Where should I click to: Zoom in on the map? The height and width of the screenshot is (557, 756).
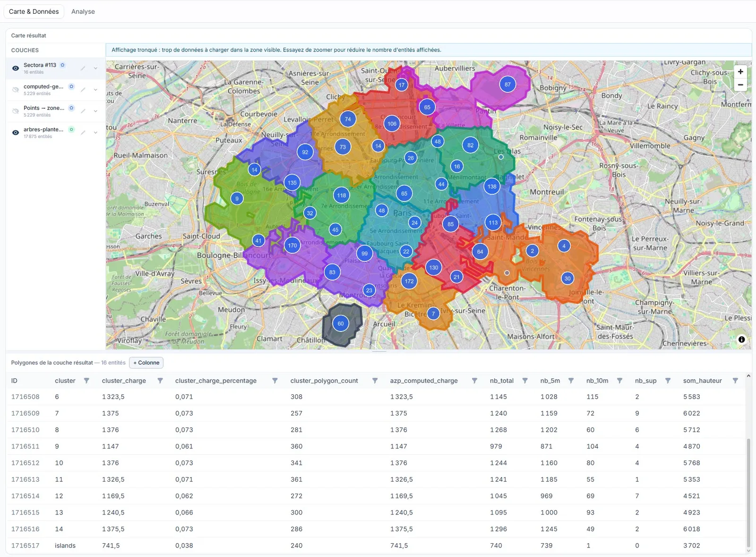tap(740, 72)
